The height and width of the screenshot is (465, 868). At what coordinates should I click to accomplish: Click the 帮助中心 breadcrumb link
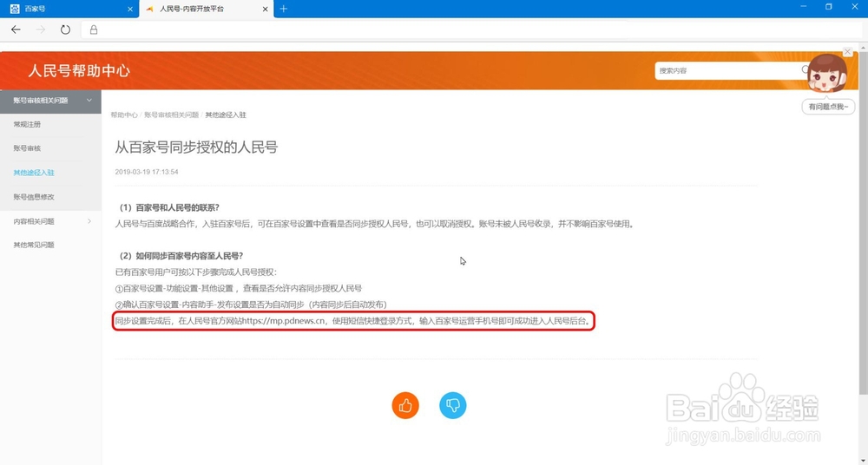click(x=124, y=115)
